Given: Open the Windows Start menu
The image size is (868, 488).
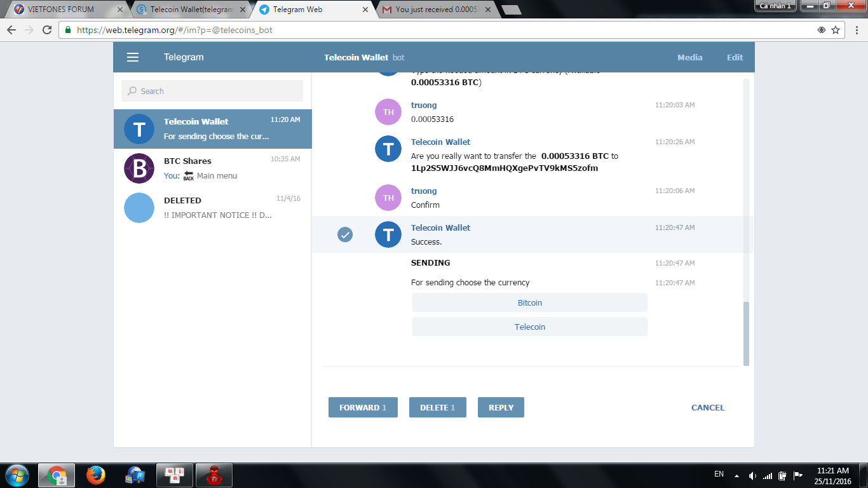Looking at the screenshot, I should 17,475.
